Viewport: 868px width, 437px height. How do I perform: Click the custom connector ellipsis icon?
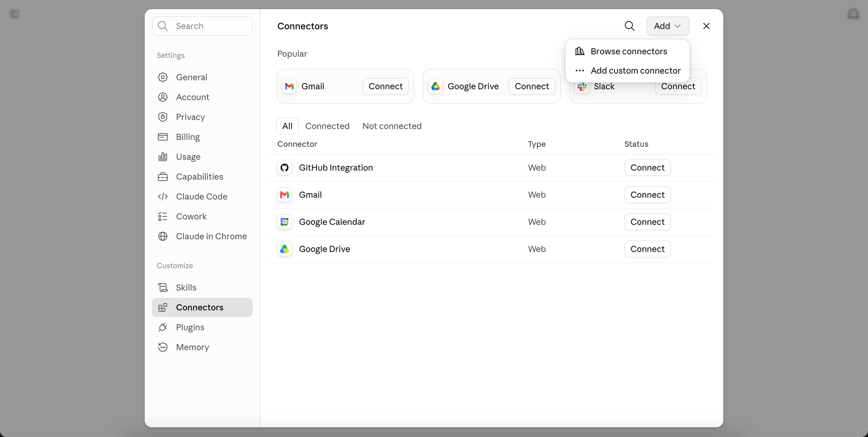pyautogui.click(x=580, y=70)
